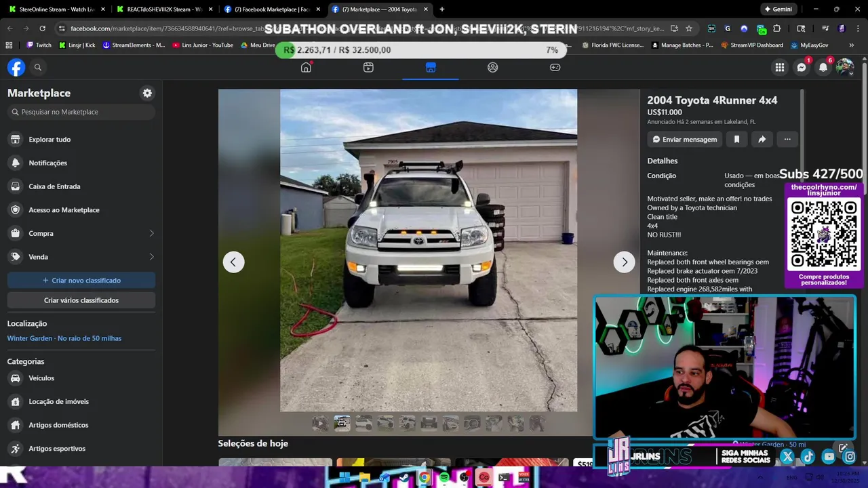Open Chrome apps grid in bookmarks bar

coord(9,45)
